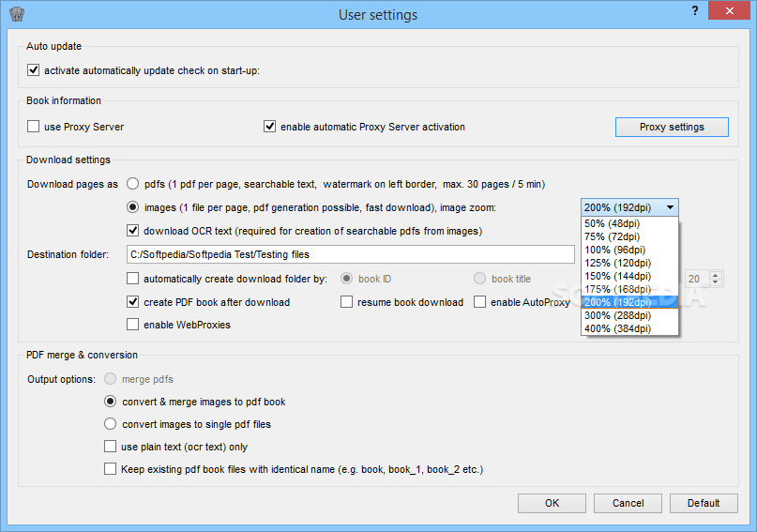The image size is (757, 532).
Task: Pick 300% (288dpi) in the zoom list
Action: [x=630, y=315]
